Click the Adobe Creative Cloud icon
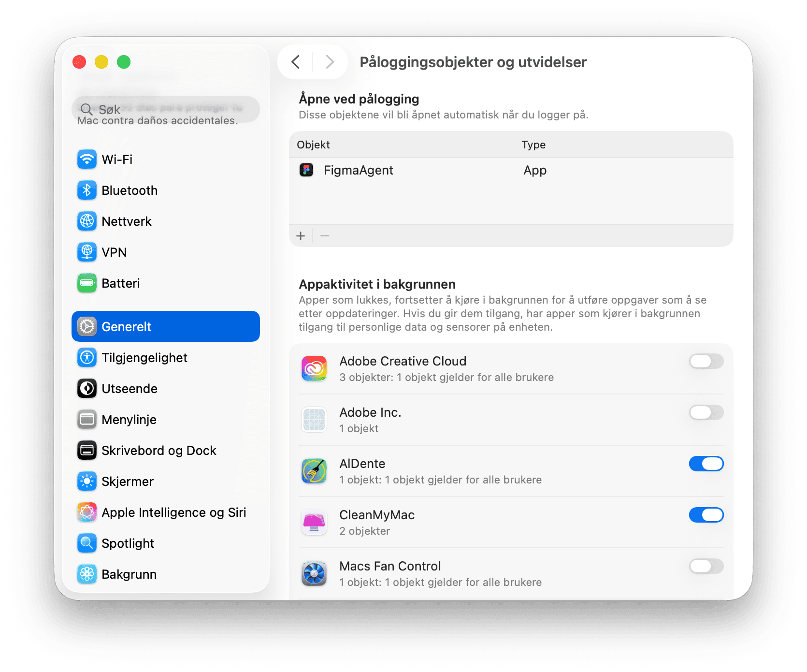Screen dimensions: 807x672 click(314, 369)
